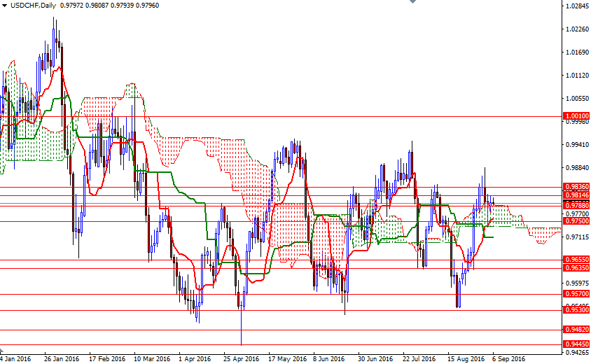Click the 1.02260 price axis value
Image resolution: width=591 pixels, height=364 pixels.
(578, 29)
